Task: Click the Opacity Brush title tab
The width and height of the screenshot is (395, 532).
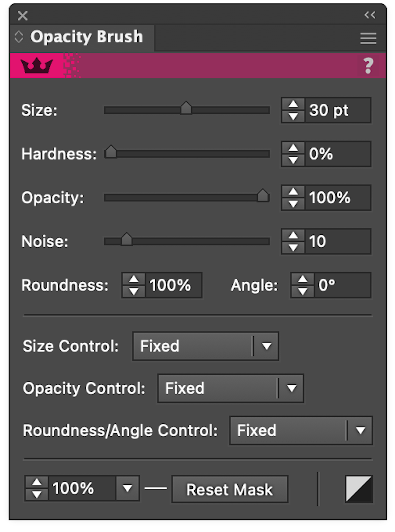Action: tap(87, 37)
